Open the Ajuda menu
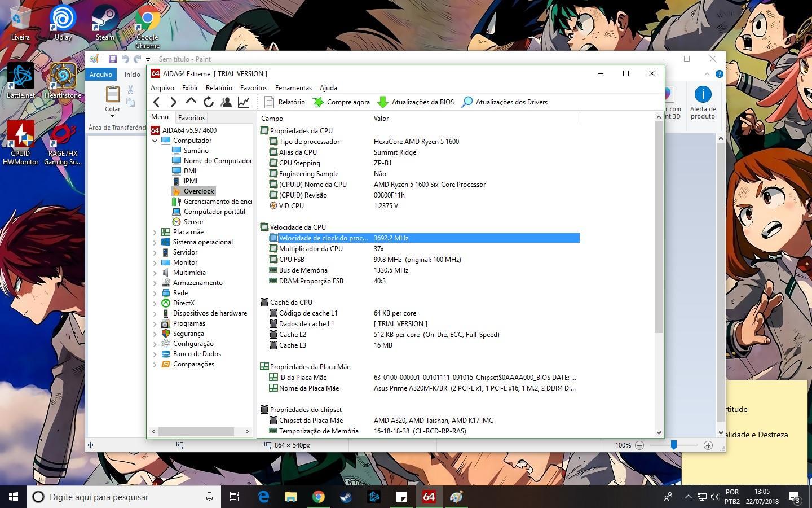Image resolution: width=812 pixels, height=508 pixels. coord(328,88)
